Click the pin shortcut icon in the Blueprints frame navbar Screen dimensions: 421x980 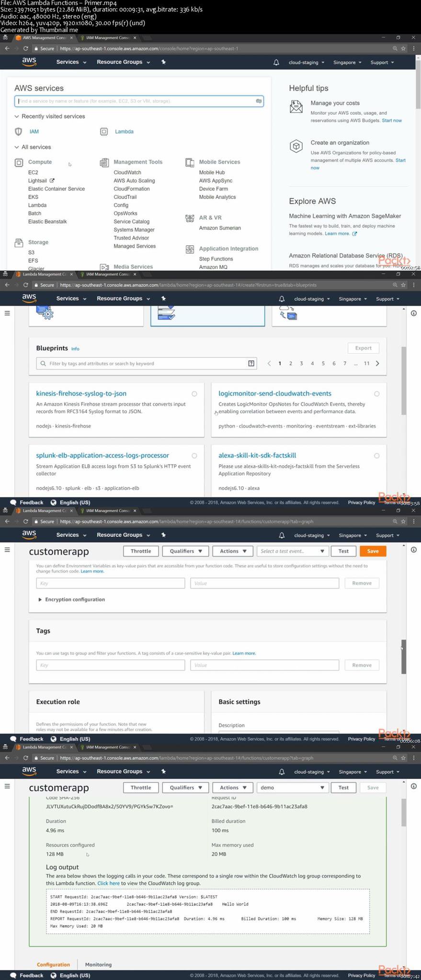pos(163,299)
